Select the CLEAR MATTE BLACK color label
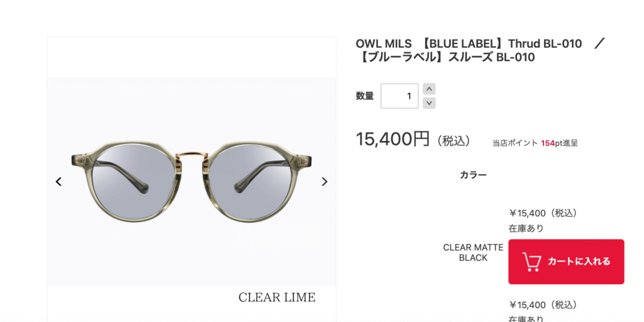Screen dimensions: 644x322 point(473,253)
